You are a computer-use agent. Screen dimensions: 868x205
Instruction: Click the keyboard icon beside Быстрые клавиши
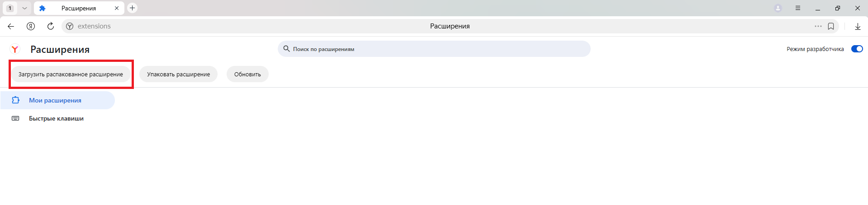pos(15,118)
